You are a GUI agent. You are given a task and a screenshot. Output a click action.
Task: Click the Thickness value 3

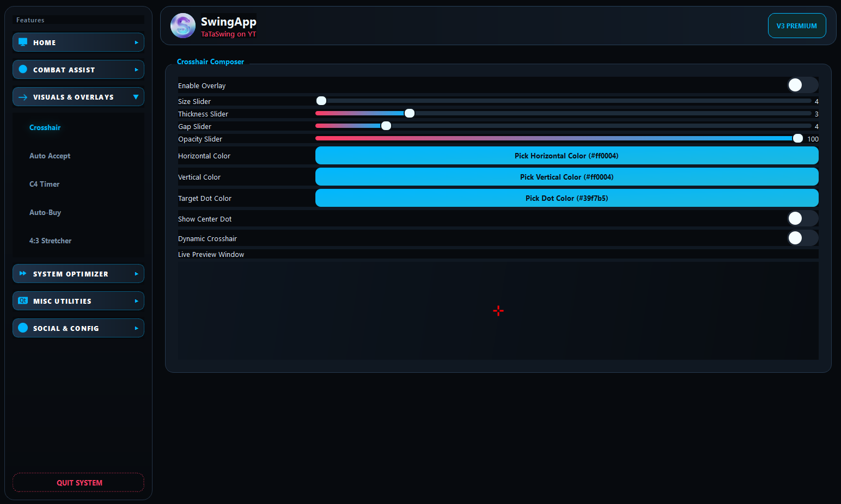coord(816,114)
